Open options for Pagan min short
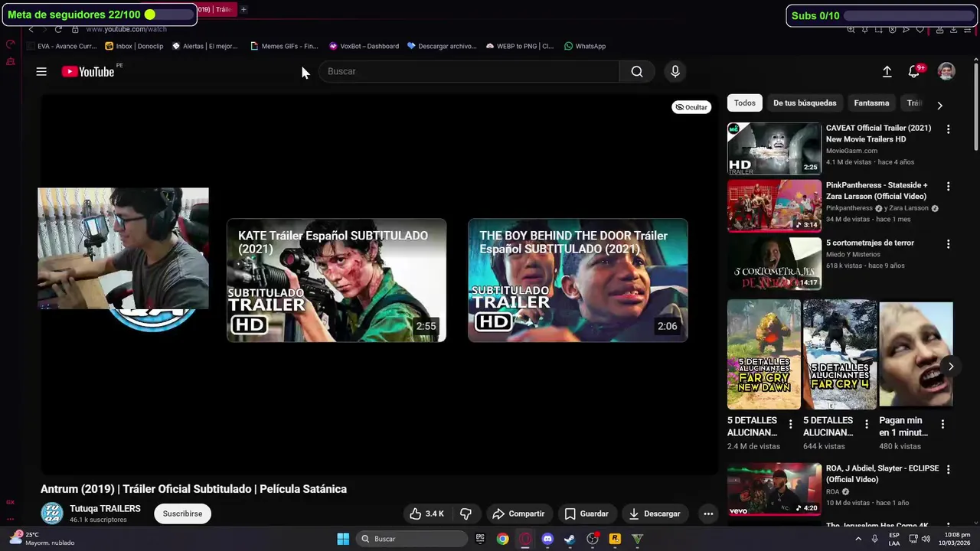The image size is (980, 551). [942, 423]
